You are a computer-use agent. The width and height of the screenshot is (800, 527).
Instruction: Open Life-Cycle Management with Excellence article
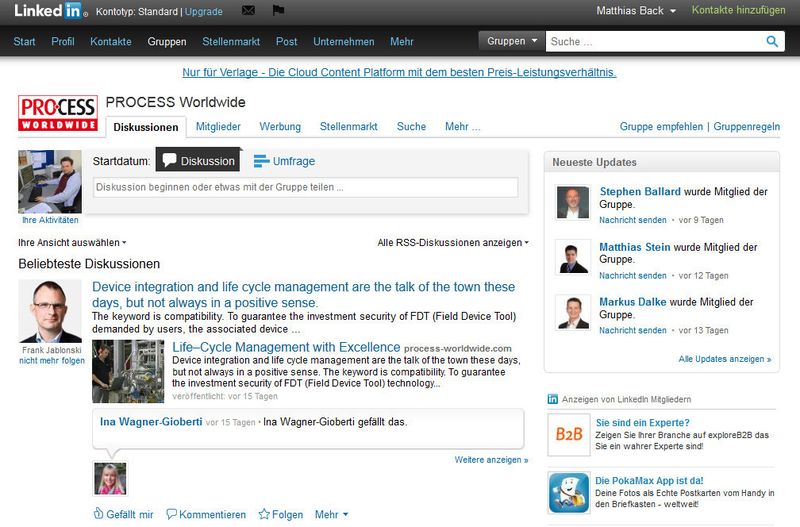286,347
